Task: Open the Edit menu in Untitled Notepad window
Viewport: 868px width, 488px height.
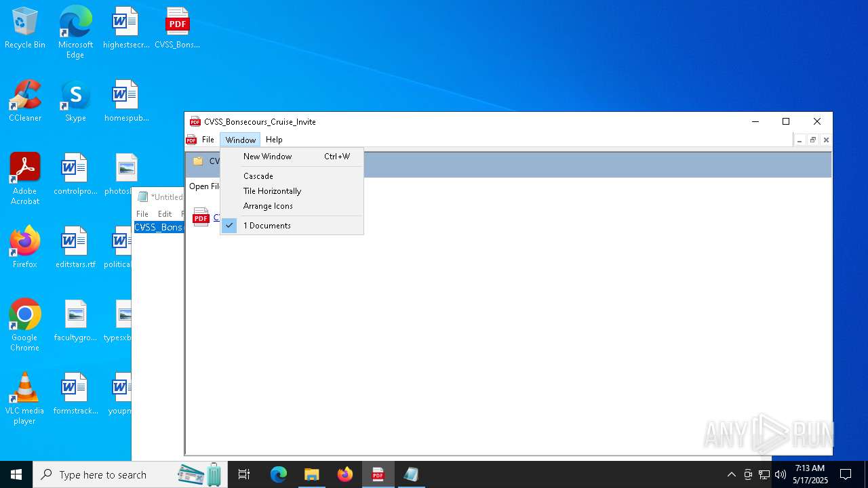Action: [x=165, y=214]
